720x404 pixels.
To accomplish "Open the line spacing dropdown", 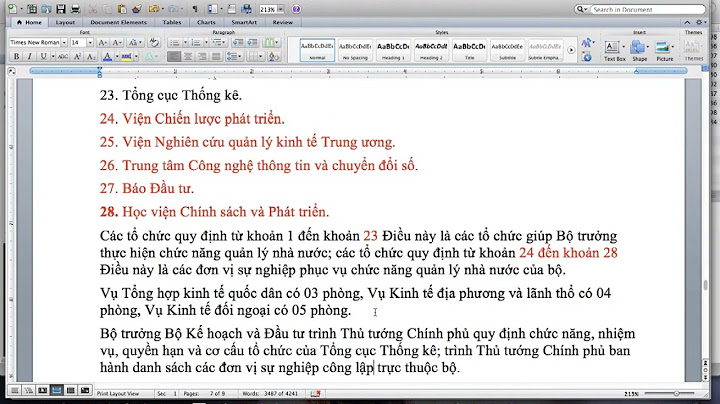I will coord(234,56).
